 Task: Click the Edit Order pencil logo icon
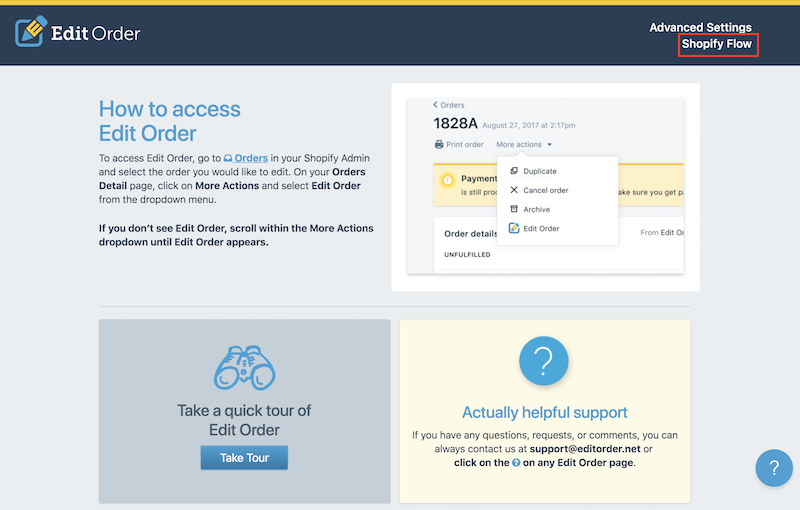pyautogui.click(x=31, y=31)
